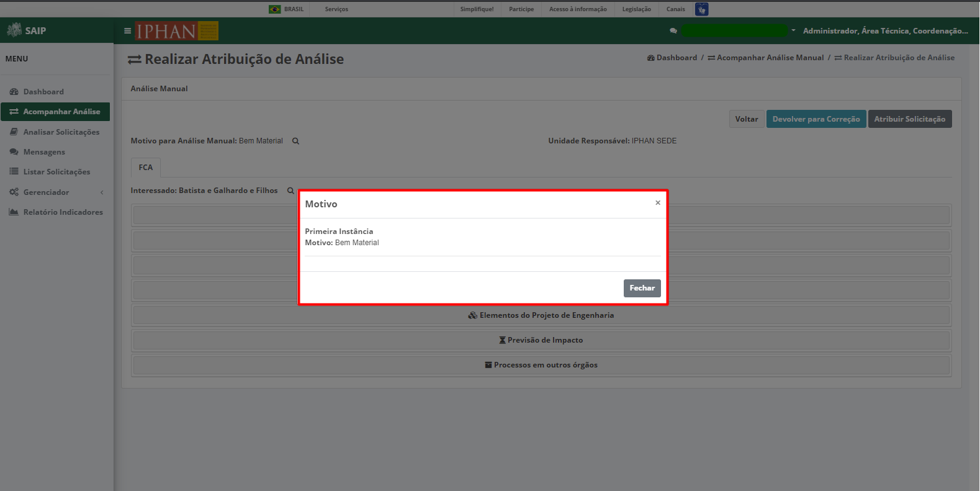The image size is (980, 491).
Task: Click the IPHAN logo
Action: tap(177, 31)
